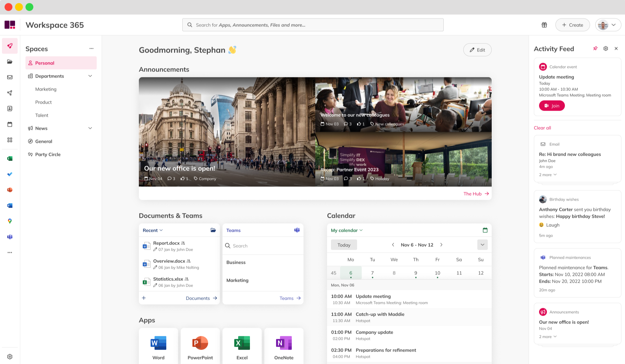Pin the Activity Feed panel
The height and width of the screenshot is (364, 625).
point(595,48)
